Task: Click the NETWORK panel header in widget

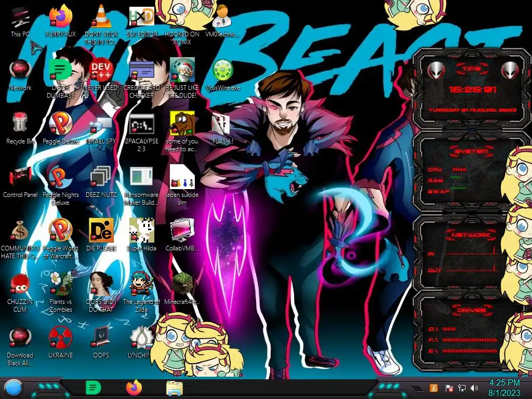Action: (471, 234)
